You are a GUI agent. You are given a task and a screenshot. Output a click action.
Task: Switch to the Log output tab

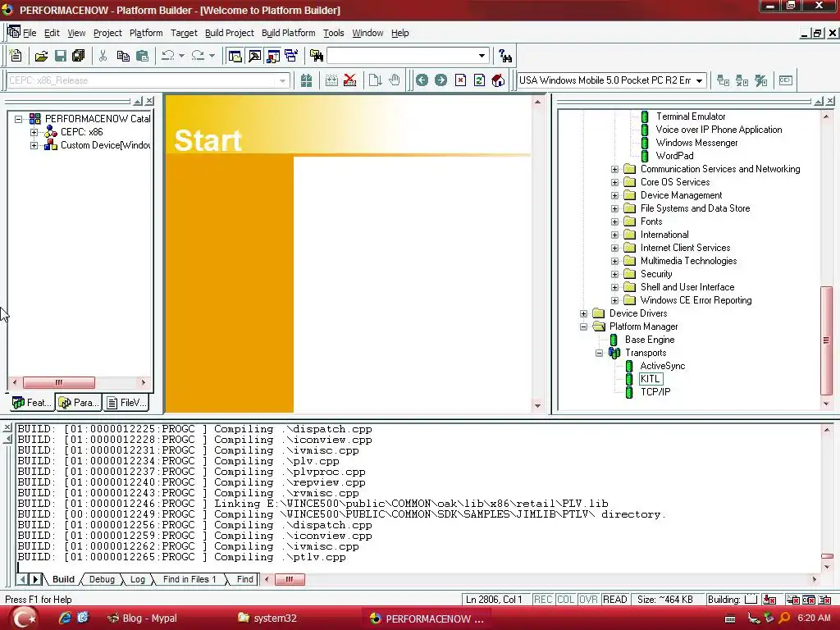(x=138, y=580)
